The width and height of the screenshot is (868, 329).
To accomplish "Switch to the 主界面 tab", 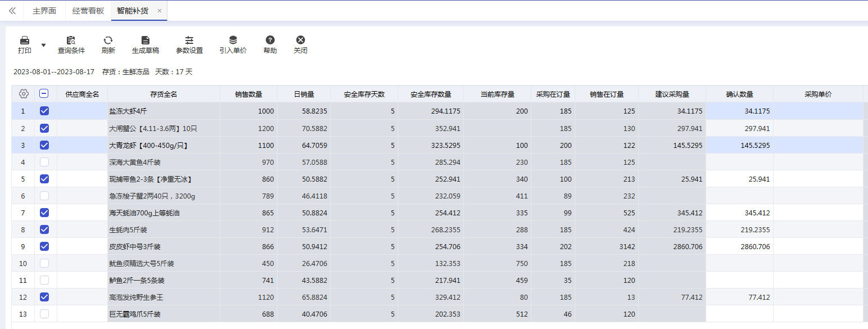I will (x=44, y=11).
